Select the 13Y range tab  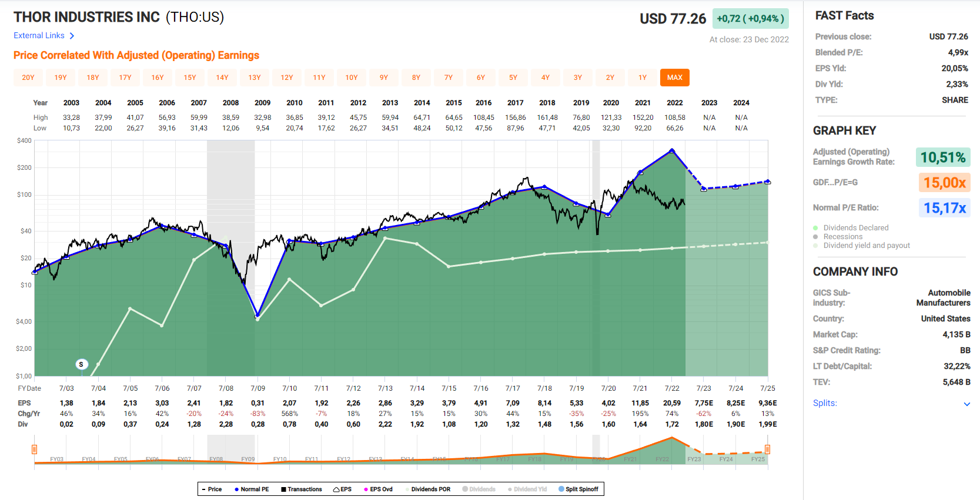coord(255,78)
